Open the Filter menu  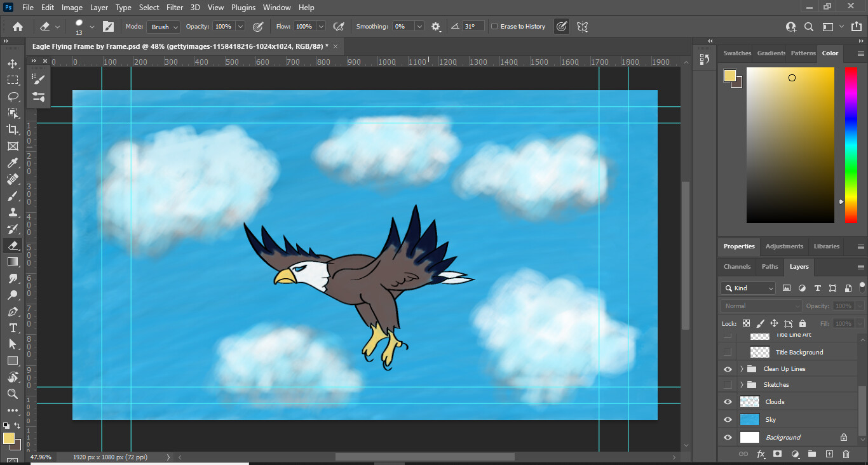(174, 7)
